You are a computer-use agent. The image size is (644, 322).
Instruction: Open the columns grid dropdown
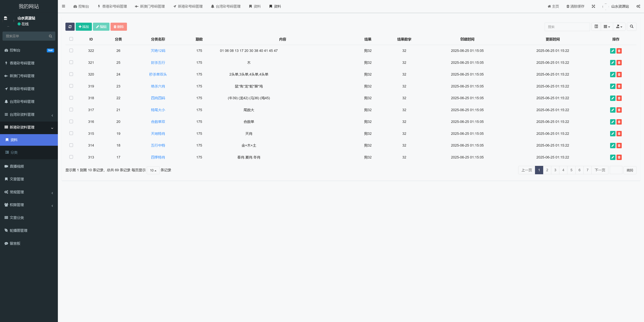(x=607, y=27)
